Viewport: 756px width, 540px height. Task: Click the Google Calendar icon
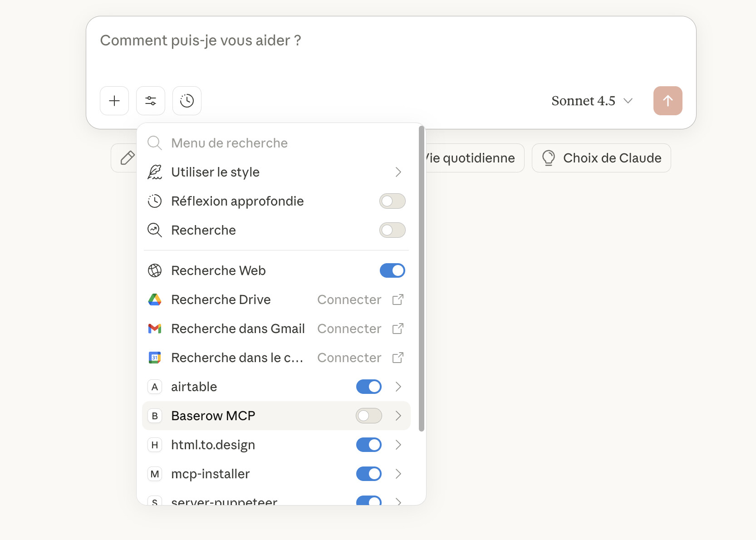tap(155, 358)
